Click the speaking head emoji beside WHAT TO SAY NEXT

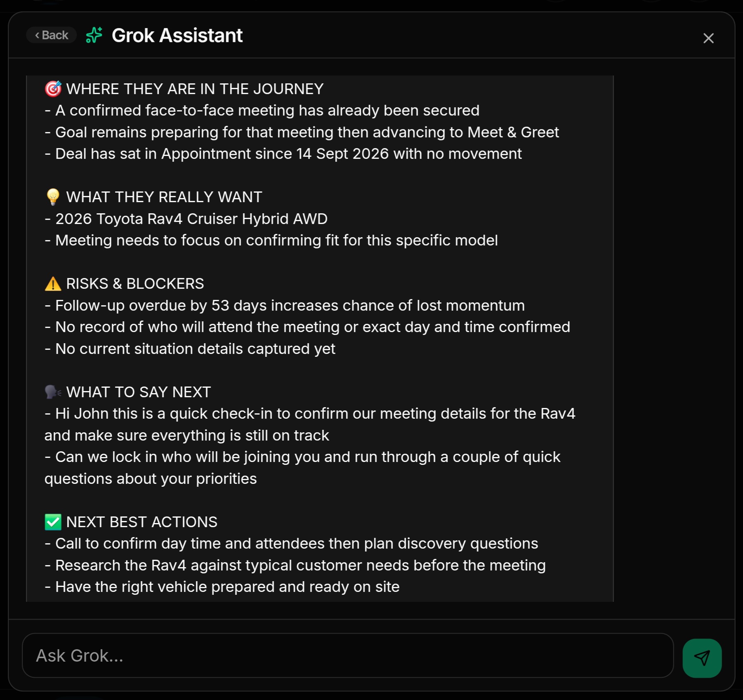tap(53, 392)
